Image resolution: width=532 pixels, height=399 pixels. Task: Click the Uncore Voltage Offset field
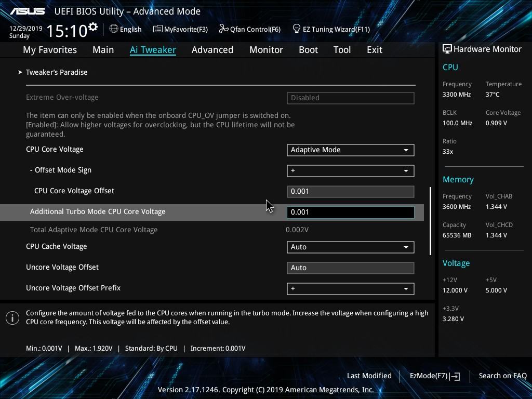[x=351, y=268]
